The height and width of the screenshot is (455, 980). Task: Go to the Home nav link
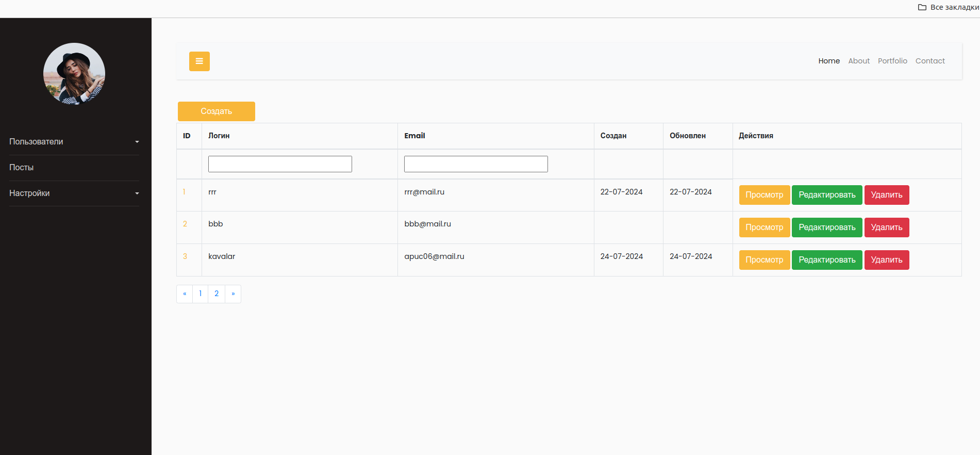coord(828,61)
